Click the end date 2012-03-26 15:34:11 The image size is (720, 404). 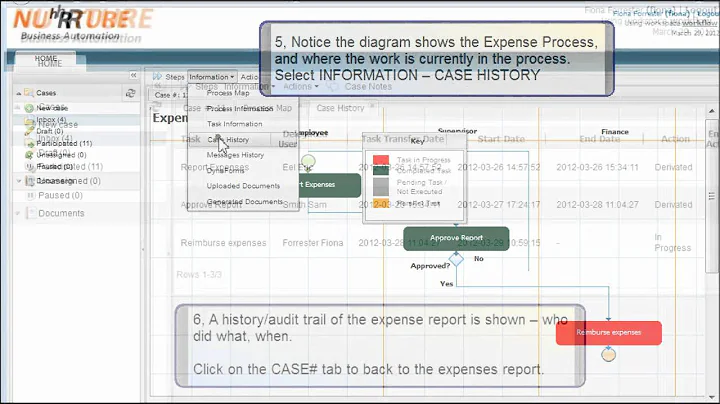click(597, 167)
